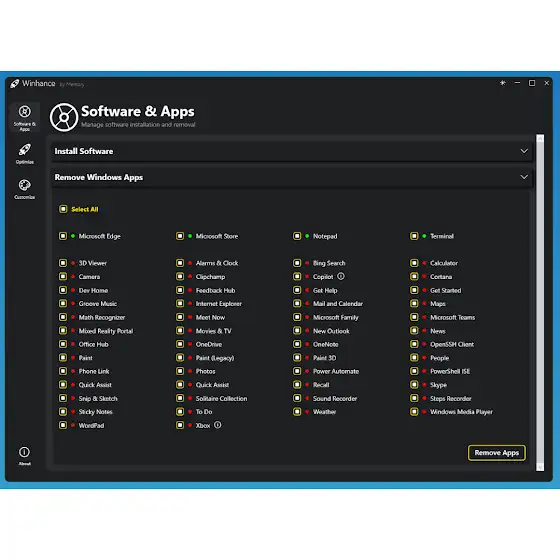The image size is (560, 560).
Task: Check the Notepad checkbox
Action: (297, 236)
